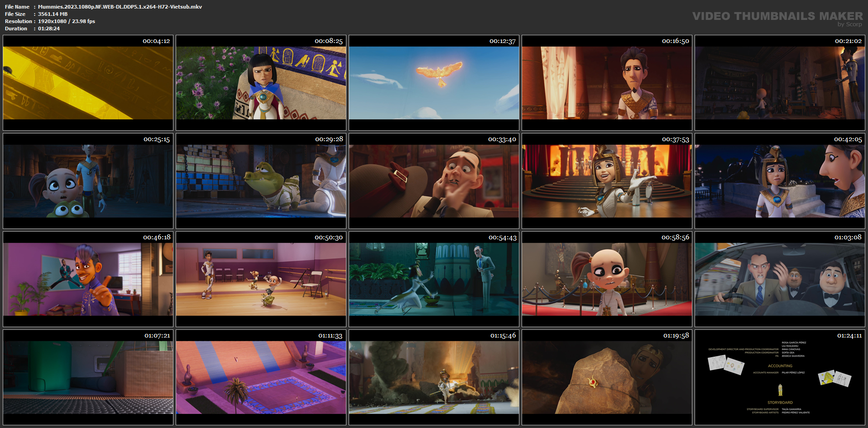Choose the frame at 01:15:46

tap(434, 377)
